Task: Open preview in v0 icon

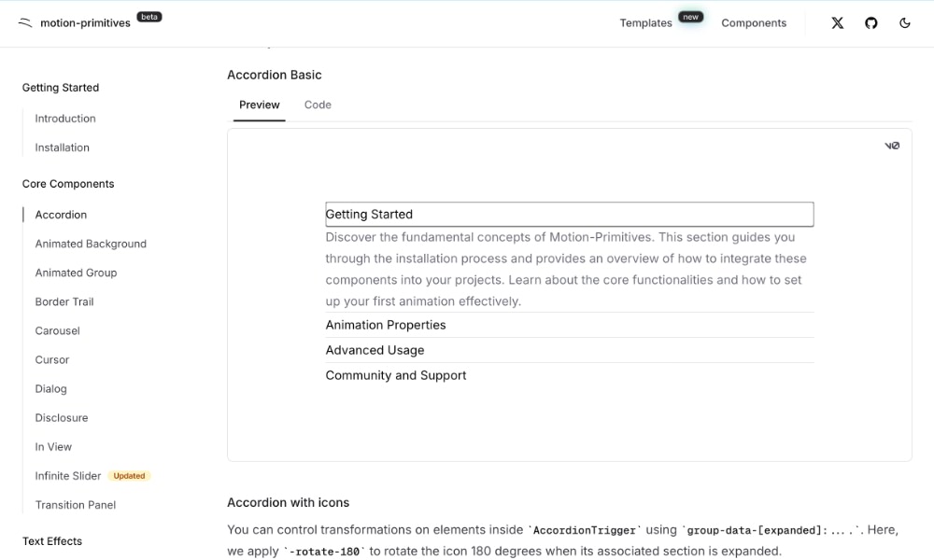Action: coord(892,146)
